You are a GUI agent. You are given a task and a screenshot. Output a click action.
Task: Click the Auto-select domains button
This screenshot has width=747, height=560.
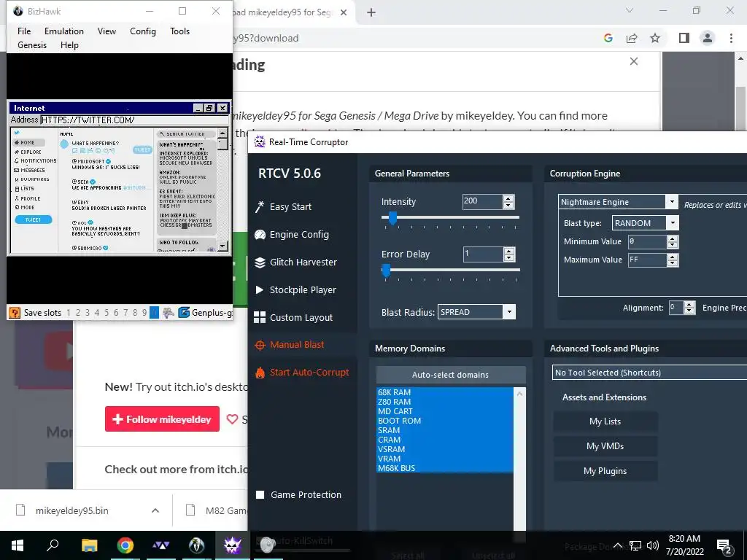451,375
